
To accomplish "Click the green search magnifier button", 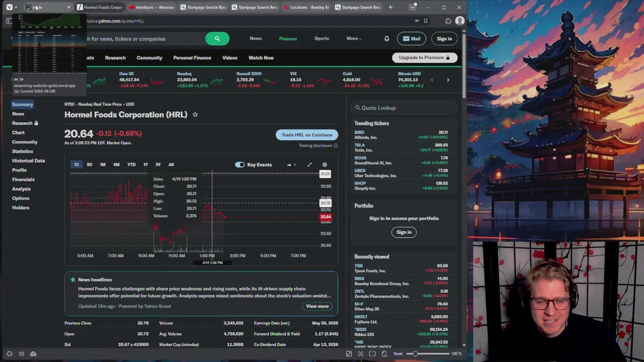I will click(217, 39).
